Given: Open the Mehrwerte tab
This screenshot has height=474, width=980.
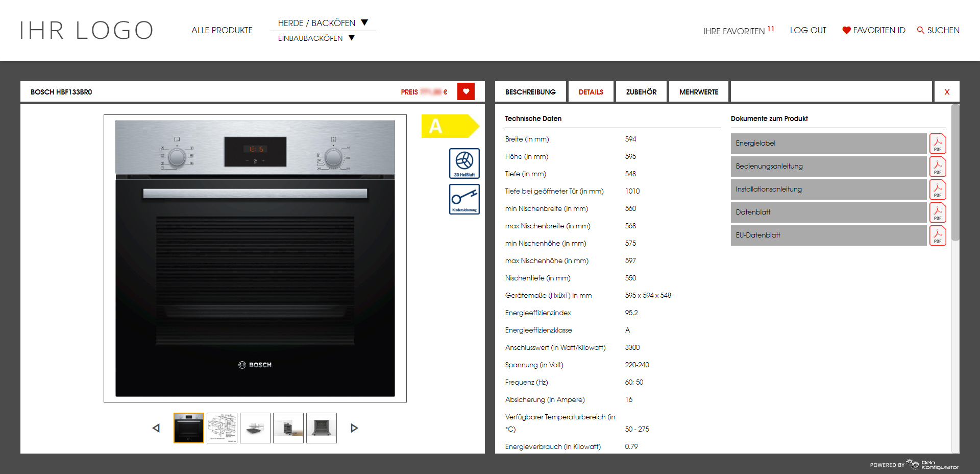Looking at the screenshot, I should click(698, 92).
